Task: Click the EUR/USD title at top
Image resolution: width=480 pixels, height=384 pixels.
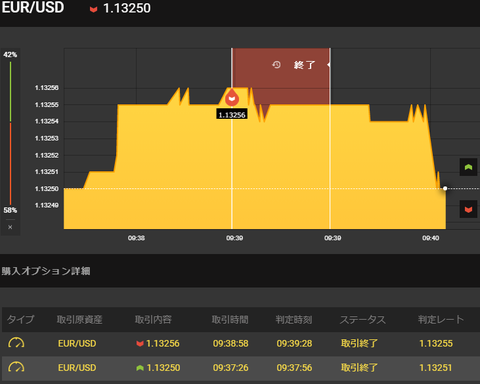Action: click(32, 8)
